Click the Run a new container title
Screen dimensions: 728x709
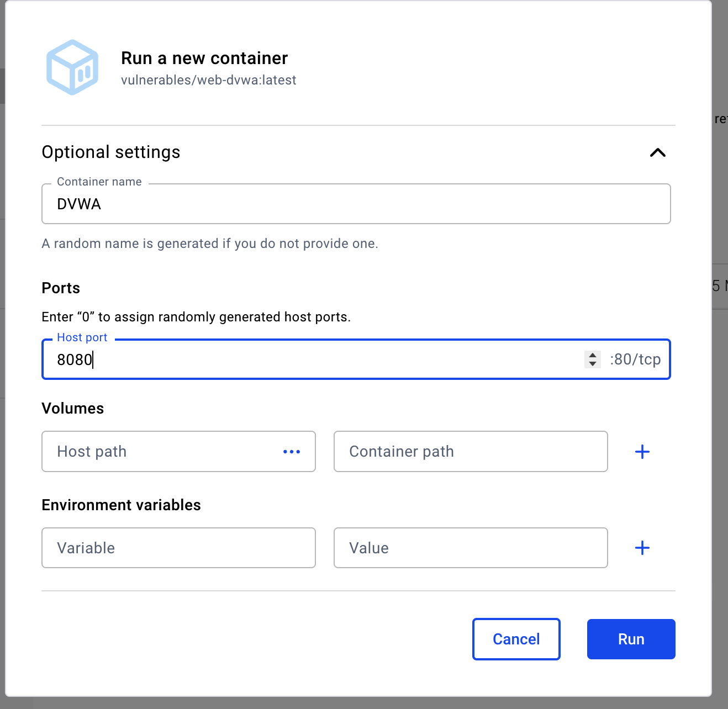pos(204,58)
